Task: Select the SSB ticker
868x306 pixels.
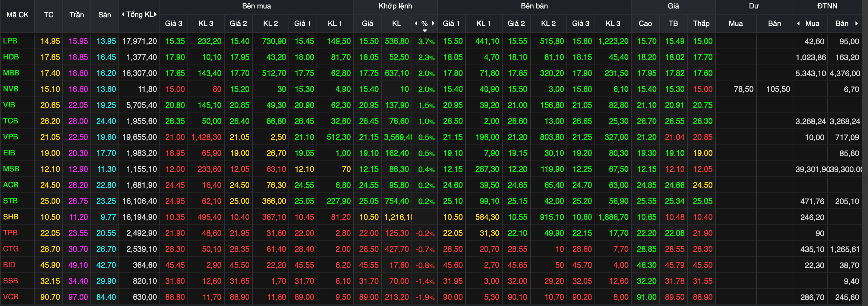Action: pos(11,281)
